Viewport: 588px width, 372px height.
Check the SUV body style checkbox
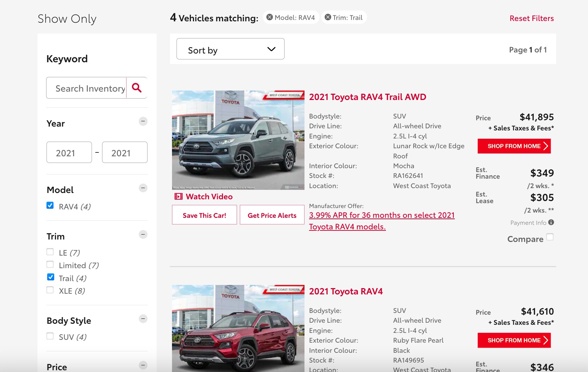tap(50, 336)
